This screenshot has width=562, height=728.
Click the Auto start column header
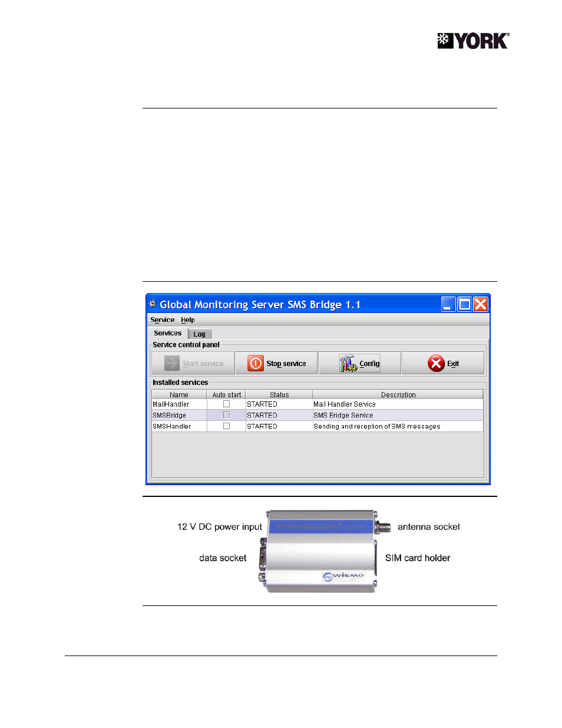coord(227,395)
